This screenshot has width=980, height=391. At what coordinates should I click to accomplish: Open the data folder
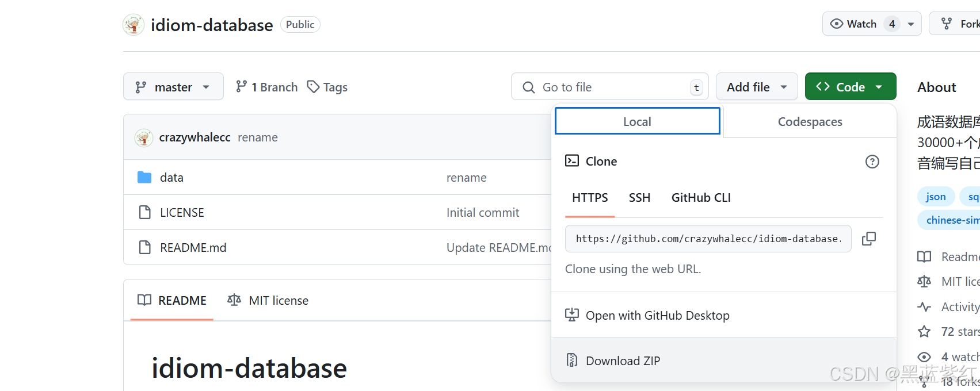tap(171, 177)
